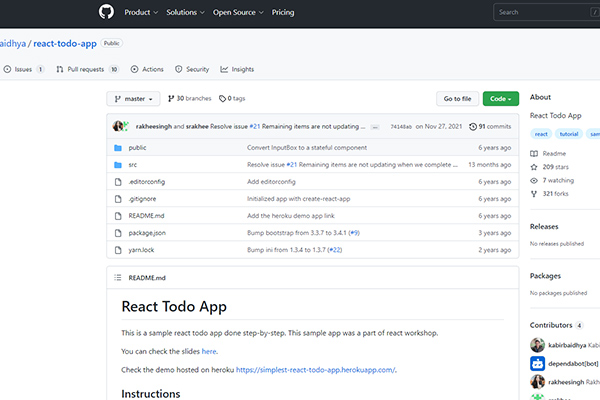Open the yarn.lock file

[x=141, y=250]
